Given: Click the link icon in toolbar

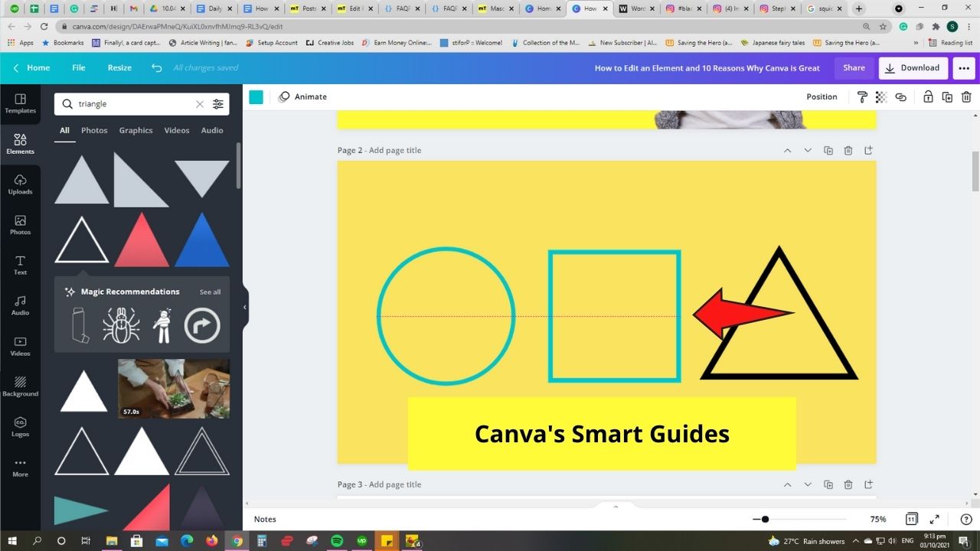Looking at the screenshot, I should click(x=901, y=97).
